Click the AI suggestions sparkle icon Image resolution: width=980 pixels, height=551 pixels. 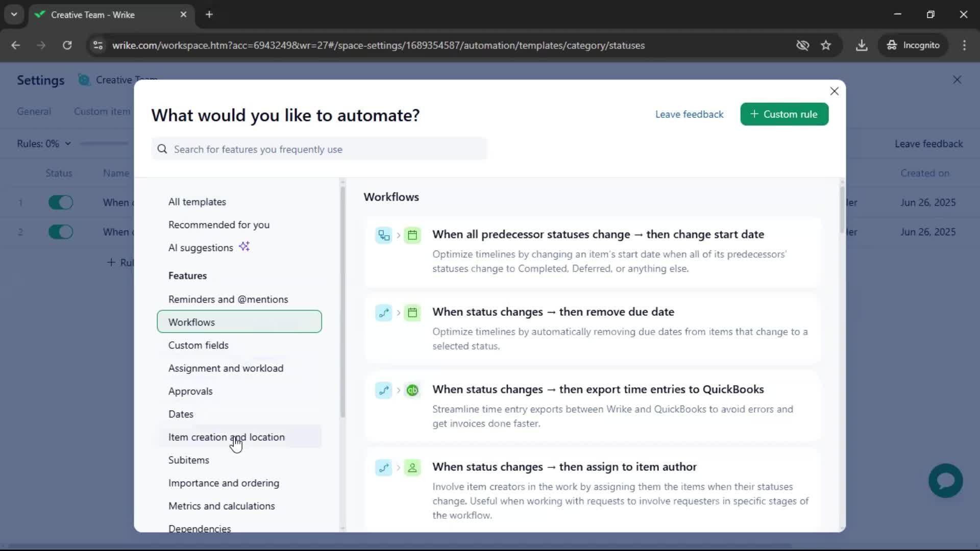(x=244, y=246)
